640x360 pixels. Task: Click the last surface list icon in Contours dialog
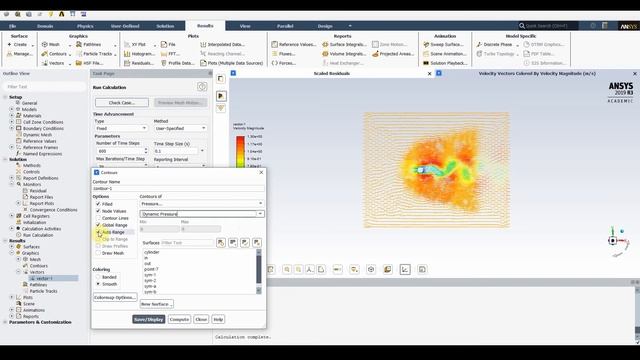(257, 243)
